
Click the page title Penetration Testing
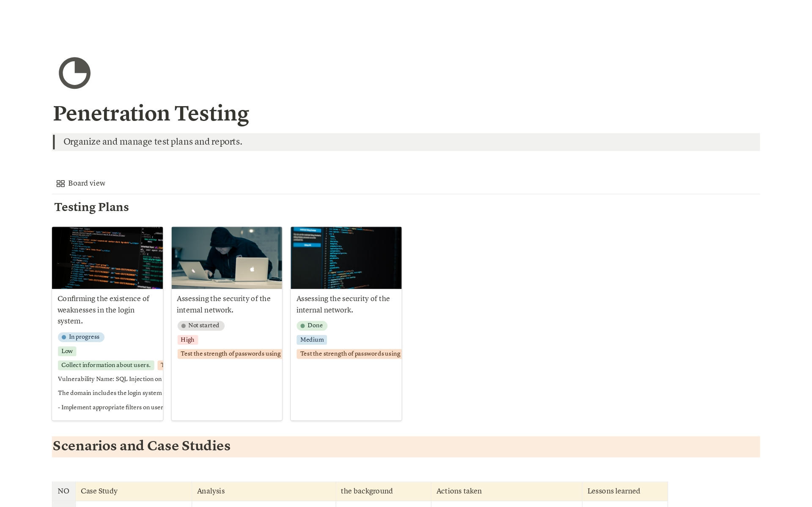coord(151,113)
